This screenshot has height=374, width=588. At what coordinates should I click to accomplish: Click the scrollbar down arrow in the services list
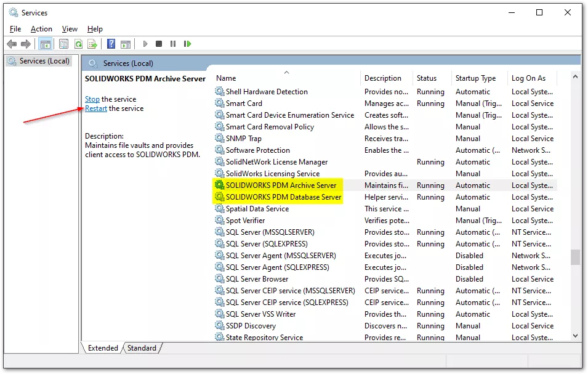pos(575,336)
